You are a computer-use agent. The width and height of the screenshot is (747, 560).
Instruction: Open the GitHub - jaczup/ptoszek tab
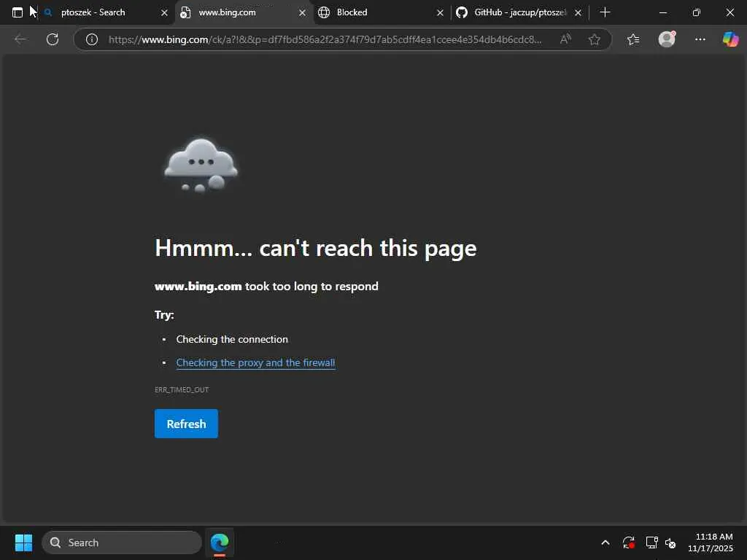click(519, 12)
